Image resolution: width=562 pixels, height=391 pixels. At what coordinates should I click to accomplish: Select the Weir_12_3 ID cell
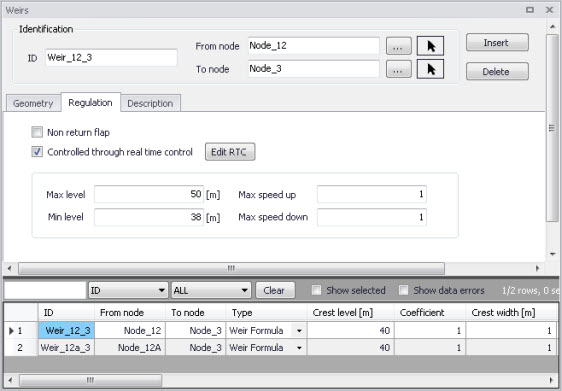click(66, 330)
